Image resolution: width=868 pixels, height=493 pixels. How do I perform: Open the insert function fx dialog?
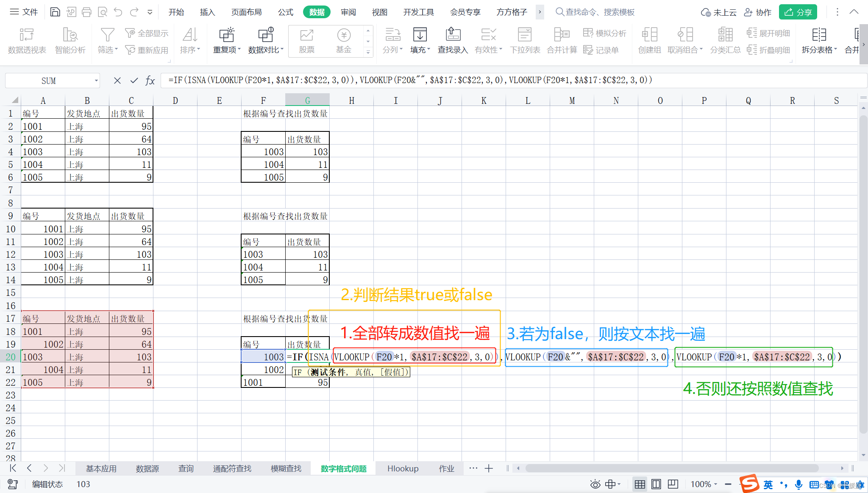[x=150, y=81]
